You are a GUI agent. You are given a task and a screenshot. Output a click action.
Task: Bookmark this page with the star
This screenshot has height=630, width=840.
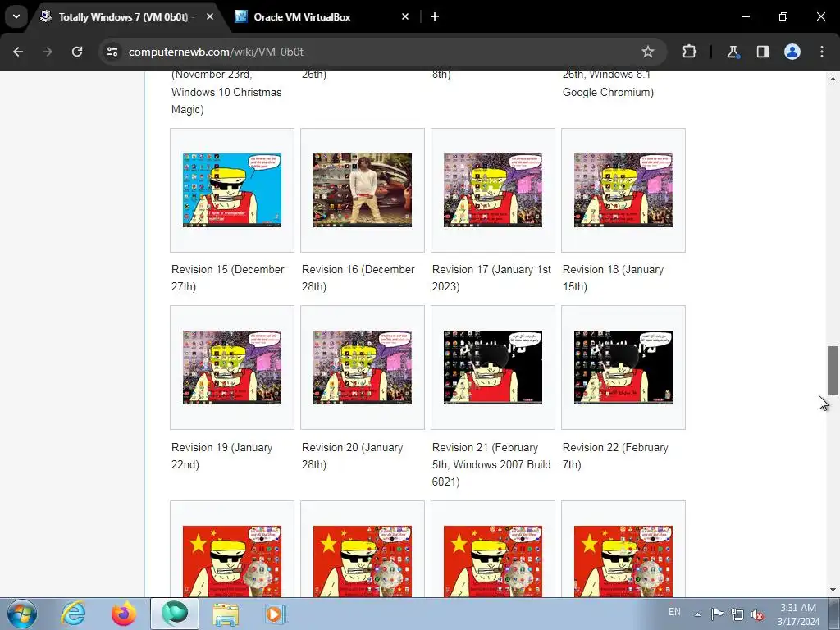(x=648, y=52)
